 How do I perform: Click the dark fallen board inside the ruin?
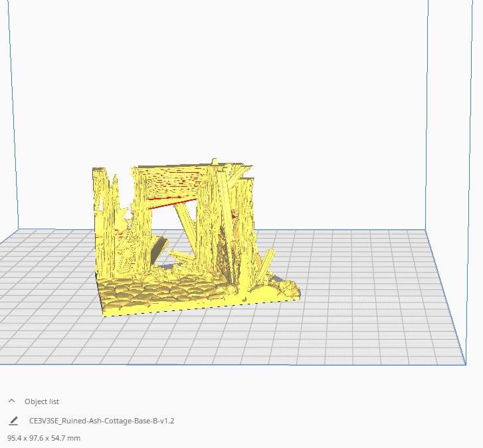click(x=158, y=249)
